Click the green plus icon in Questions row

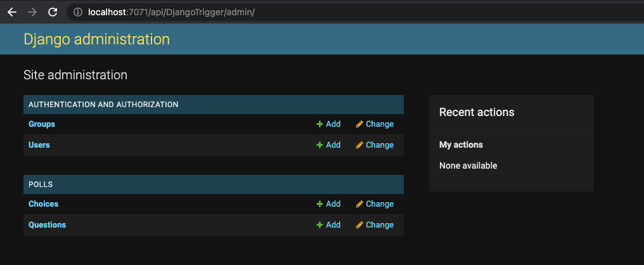[319, 225]
